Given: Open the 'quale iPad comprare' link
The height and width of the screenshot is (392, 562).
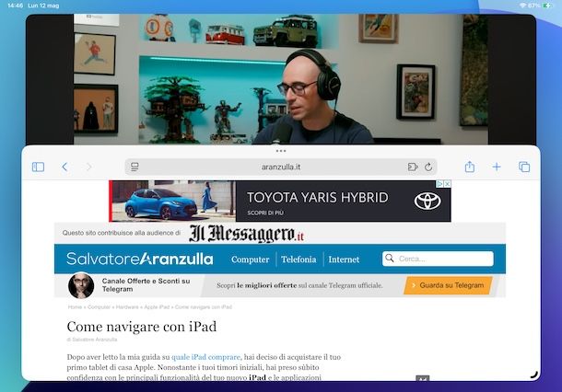Looking at the screenshot, I should tap(205, 356).
